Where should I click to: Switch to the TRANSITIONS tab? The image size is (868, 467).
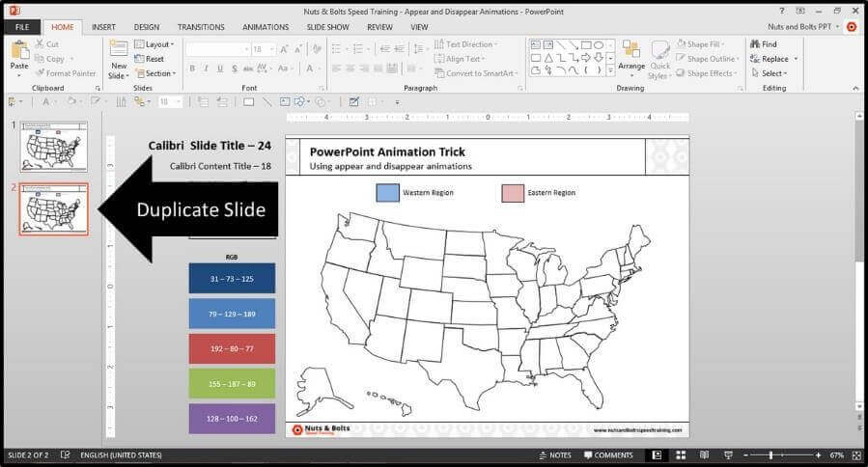click(x=201, y=27)
